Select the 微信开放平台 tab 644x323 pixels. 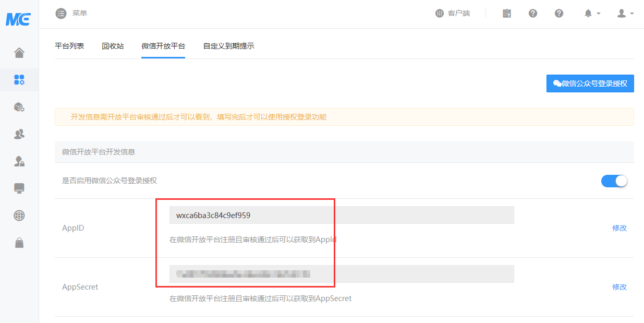coord(163,46)
